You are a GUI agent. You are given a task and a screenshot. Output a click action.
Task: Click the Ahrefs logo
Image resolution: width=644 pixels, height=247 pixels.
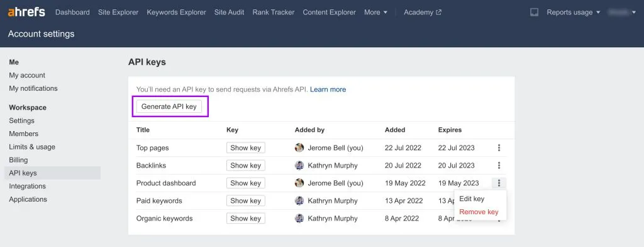pos(26,12)
